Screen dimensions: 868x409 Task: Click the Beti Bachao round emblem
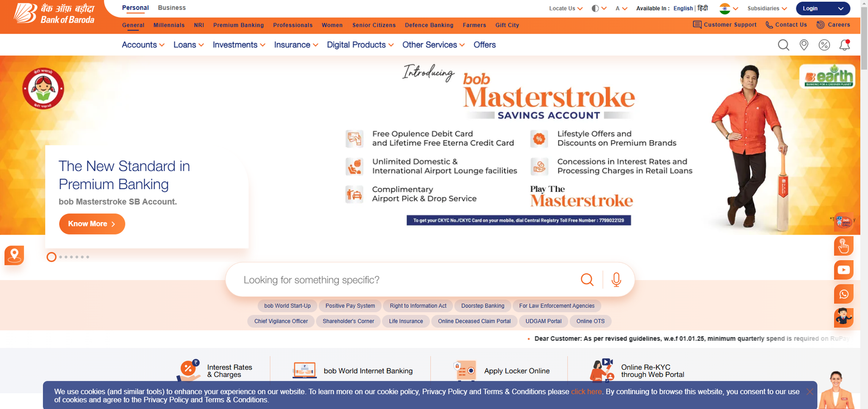(43, 89)
